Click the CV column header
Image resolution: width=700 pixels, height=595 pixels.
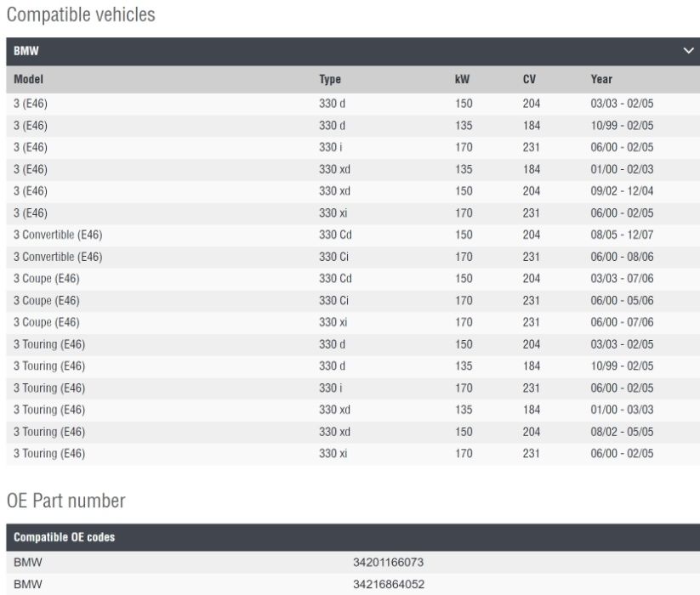point(529,79)
